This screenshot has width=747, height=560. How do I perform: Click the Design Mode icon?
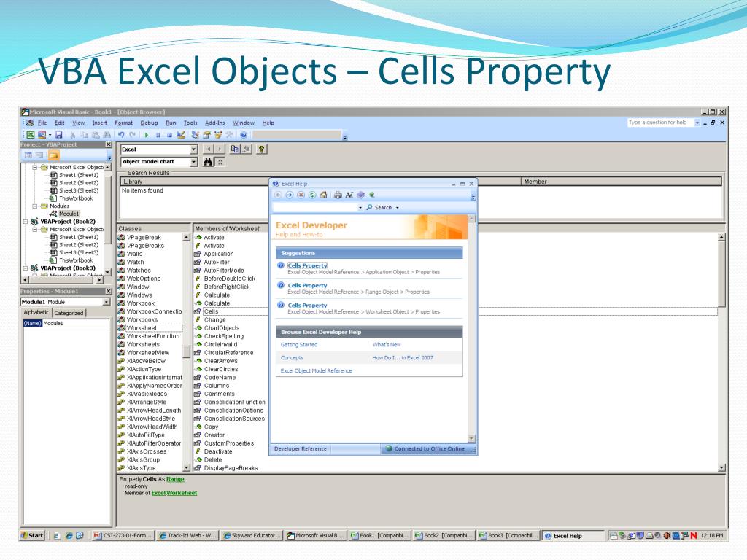[181, 135]
